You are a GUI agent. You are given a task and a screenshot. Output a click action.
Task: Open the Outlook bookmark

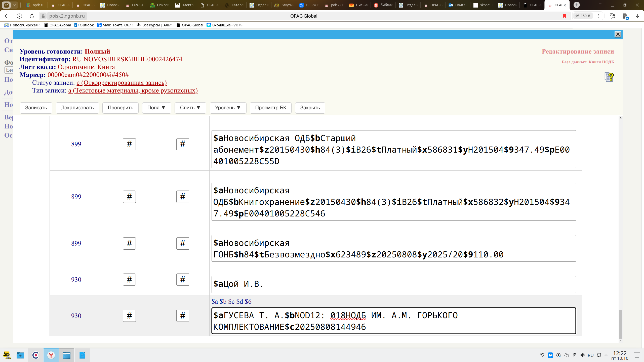tap(84, 25)
